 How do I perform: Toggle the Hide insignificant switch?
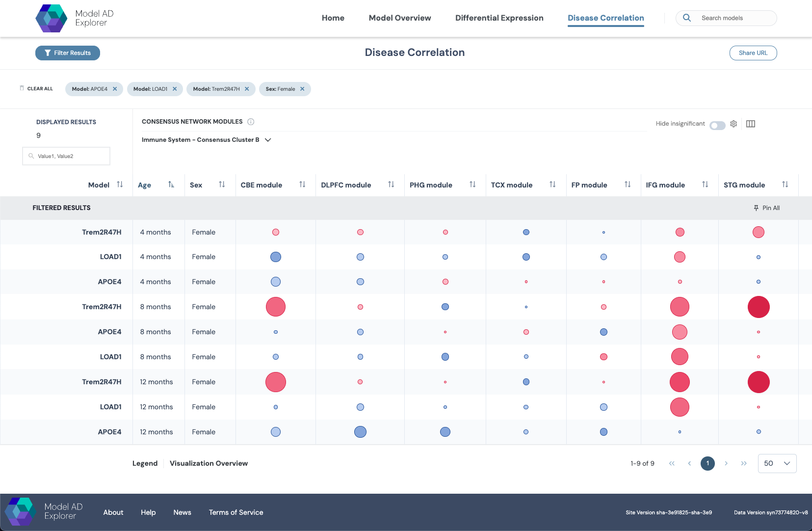717,126
